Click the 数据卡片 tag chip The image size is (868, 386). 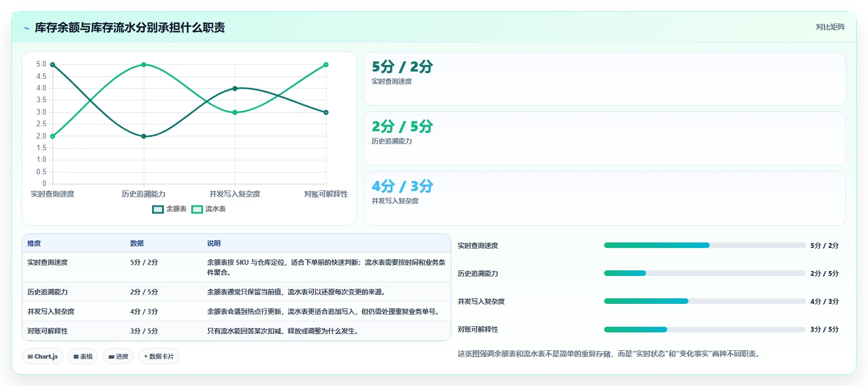click(x=159, y=356)
